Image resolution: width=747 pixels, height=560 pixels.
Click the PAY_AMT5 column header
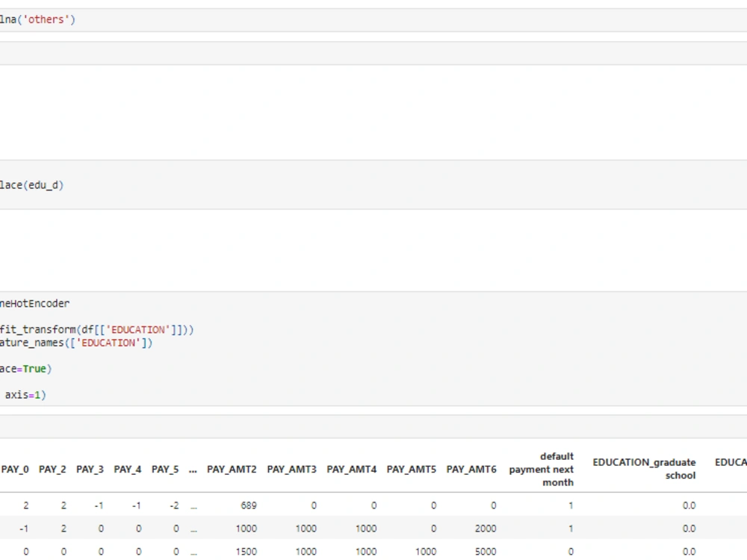[x=412, y=470]
